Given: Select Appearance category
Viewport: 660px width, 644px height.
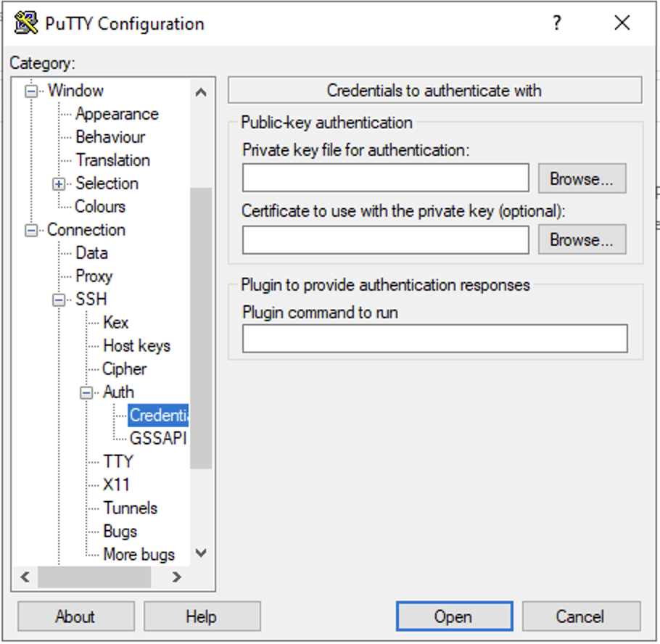Looking at the screenshot, I should pos(117,114).
